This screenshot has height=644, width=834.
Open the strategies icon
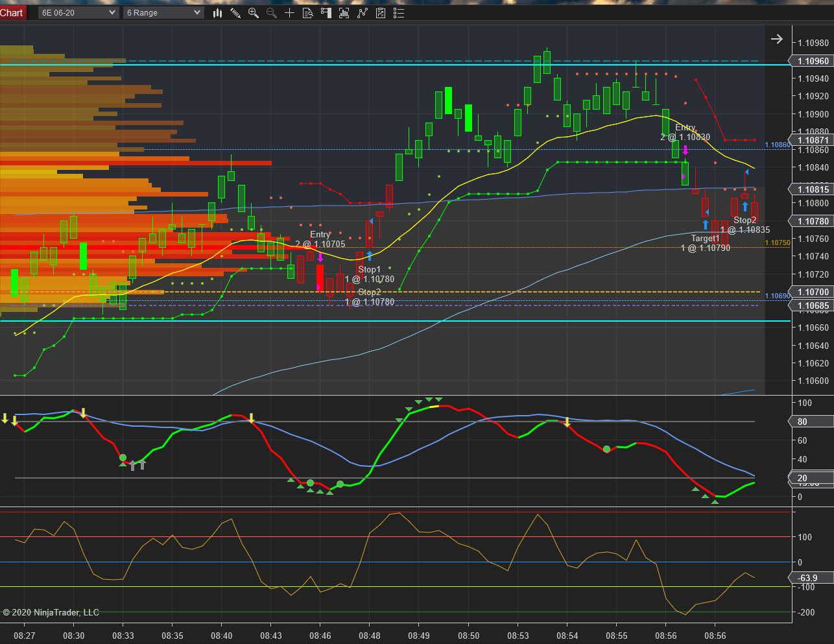pyautogui.click(x=363, y=12)
